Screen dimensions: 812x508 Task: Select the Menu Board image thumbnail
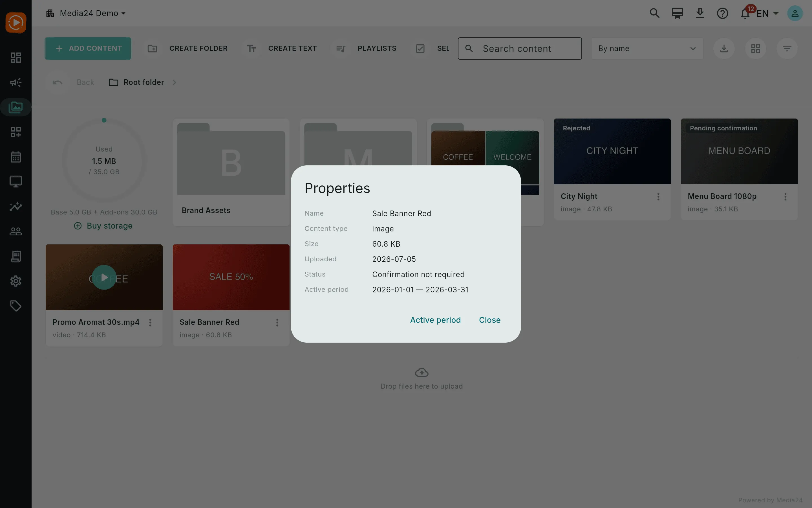(x=739, y=151)
